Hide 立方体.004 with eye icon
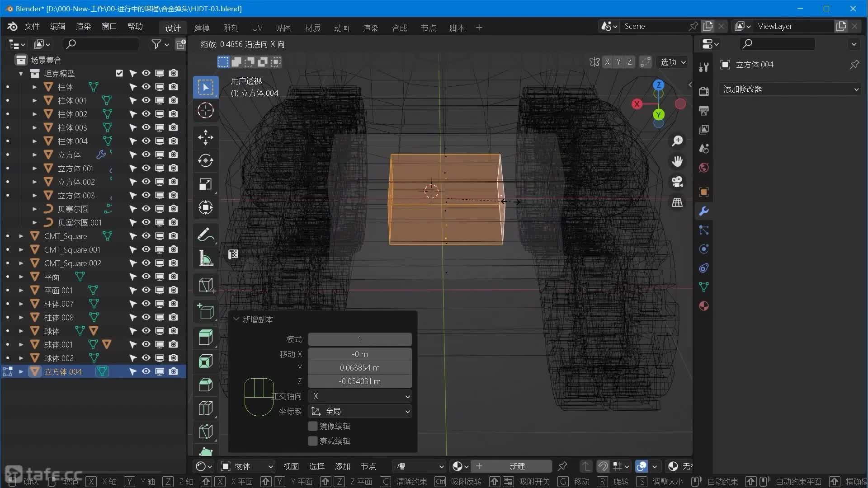The image size is (868, 488). [146, 371]
